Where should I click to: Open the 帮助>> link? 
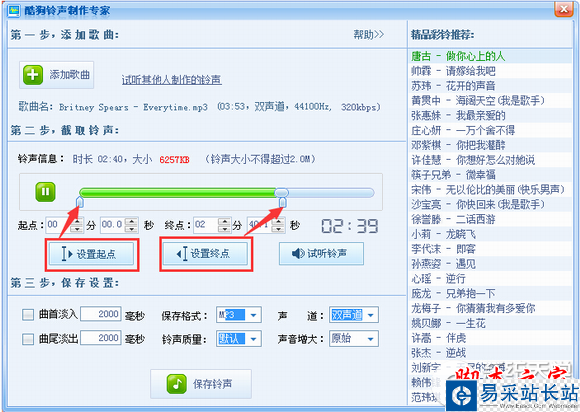click(368, 35)
